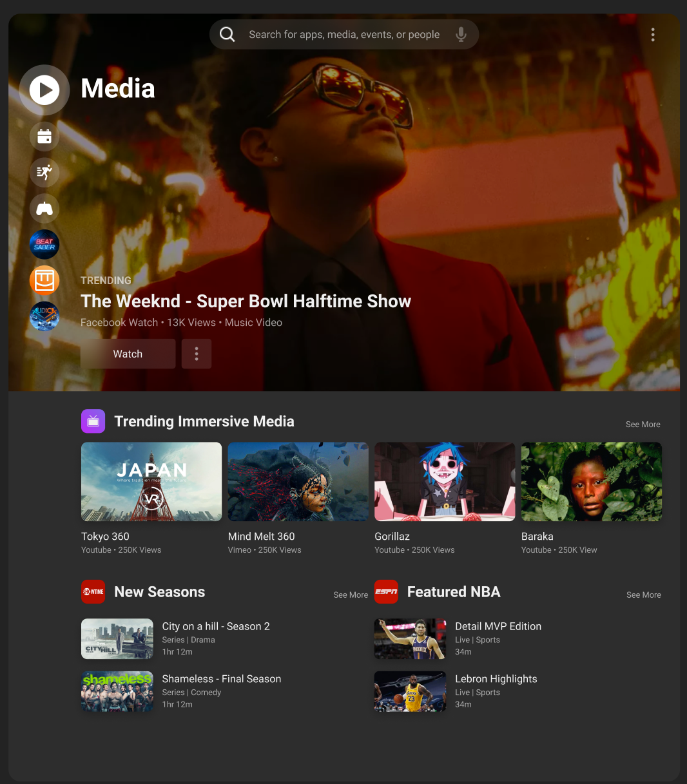The width and height of the screenshot is (687, 784).
Task: Open the Media play icon in sidebar
Action: point(44,90)
